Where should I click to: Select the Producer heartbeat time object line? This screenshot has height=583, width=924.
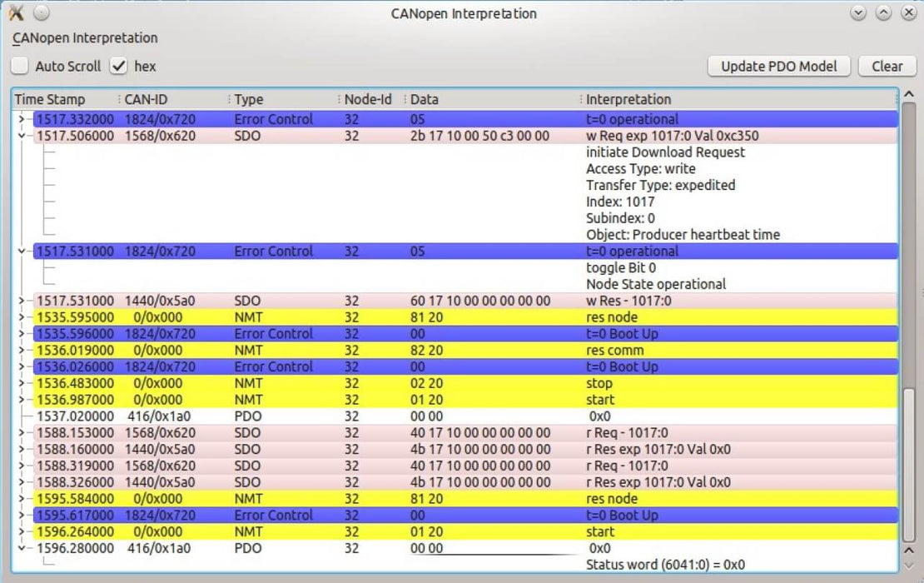683,235
